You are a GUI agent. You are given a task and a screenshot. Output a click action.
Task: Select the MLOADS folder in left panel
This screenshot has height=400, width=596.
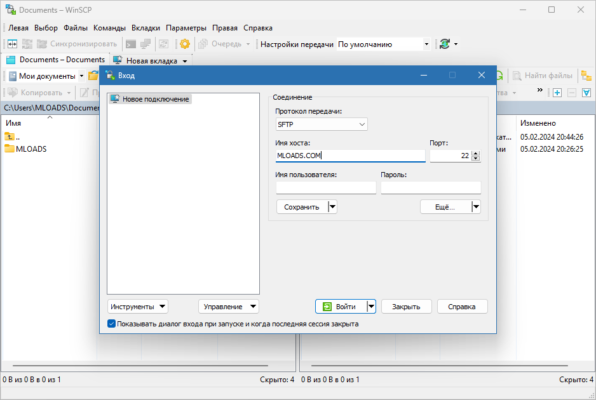pos(26,149)
